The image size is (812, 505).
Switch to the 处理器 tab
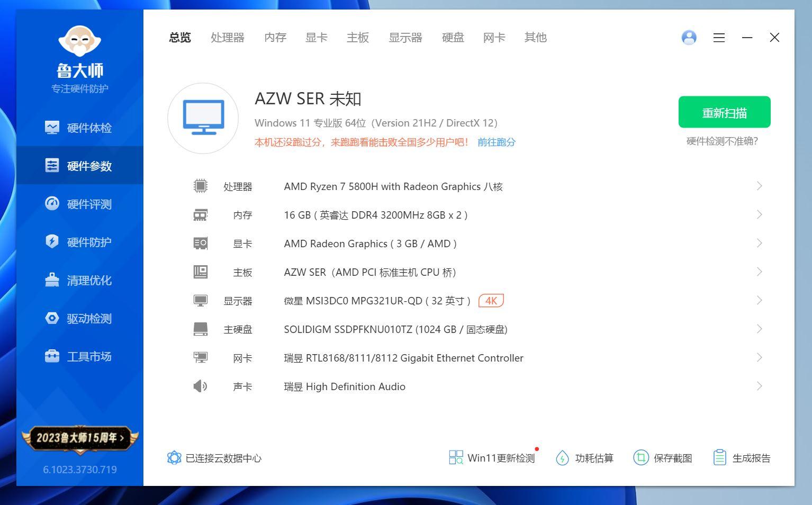[x=228, y=38]
